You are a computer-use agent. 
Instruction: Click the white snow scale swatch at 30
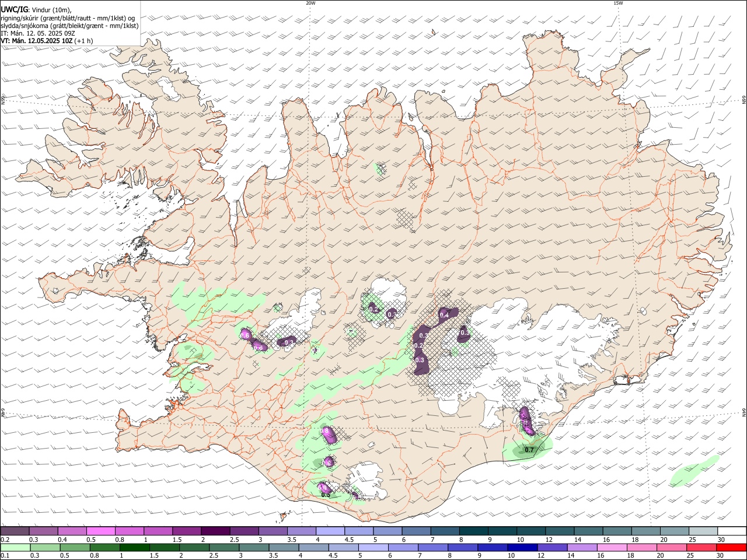731,531
